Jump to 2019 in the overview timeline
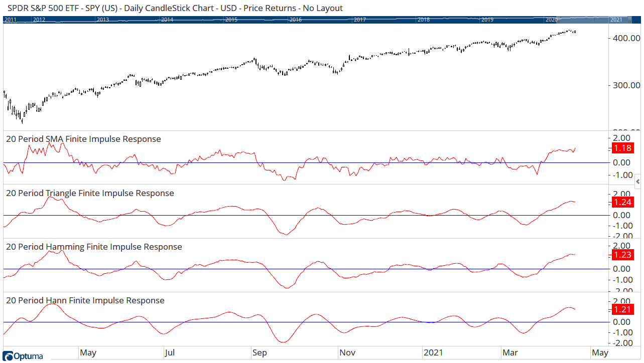 [487, 20]
